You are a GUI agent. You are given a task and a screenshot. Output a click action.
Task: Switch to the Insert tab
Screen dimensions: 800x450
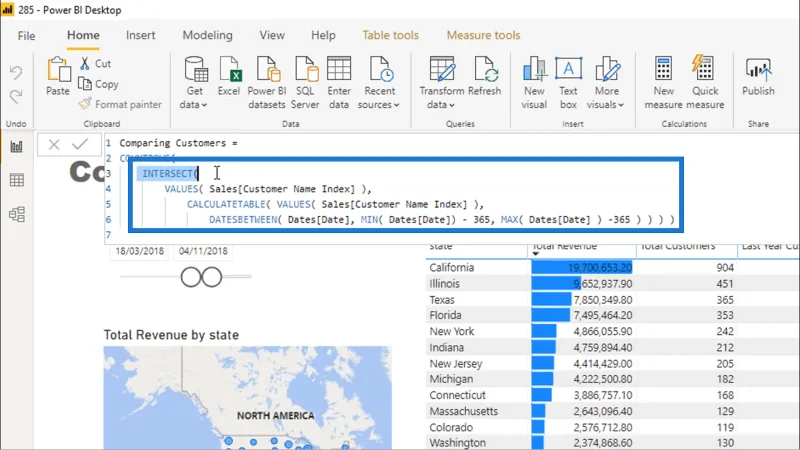tap(140, 35)
